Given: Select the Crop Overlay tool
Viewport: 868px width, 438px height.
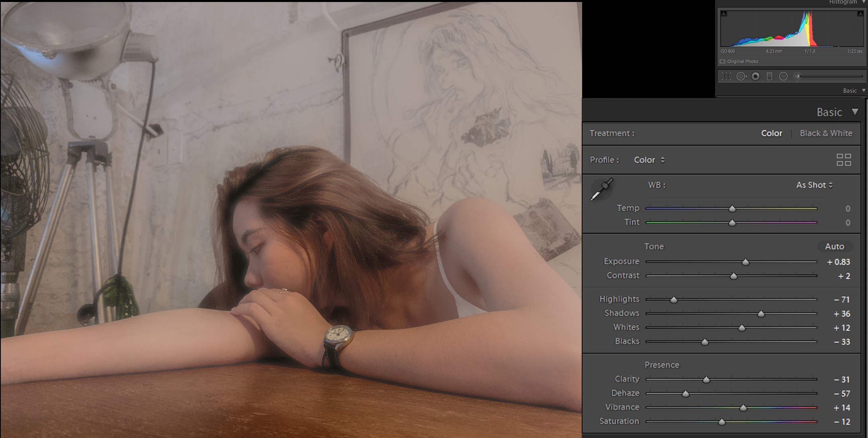Looking at the screenshot, I should point(726,76).
